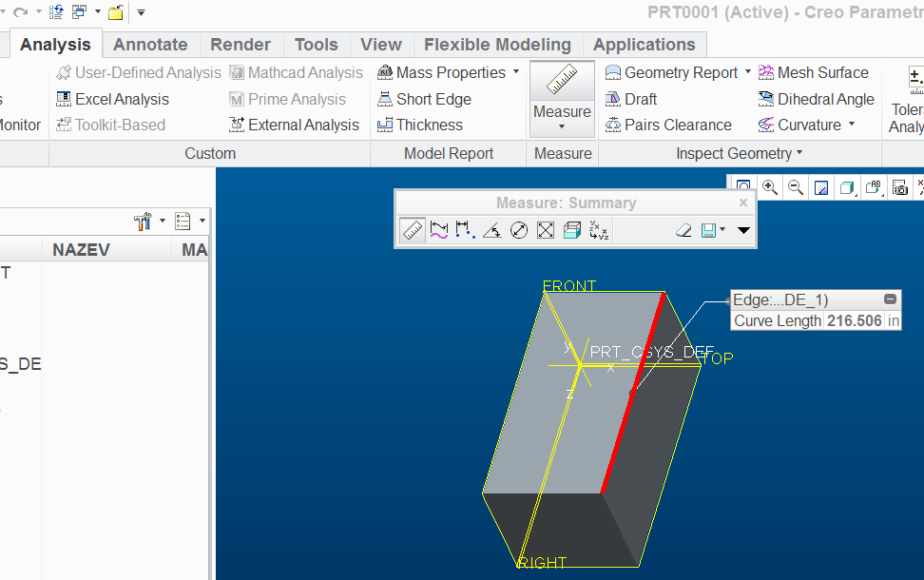Zoom out with the magnifier minus icon
Viewport: 924px width, 580px height.
pos(796,187)
